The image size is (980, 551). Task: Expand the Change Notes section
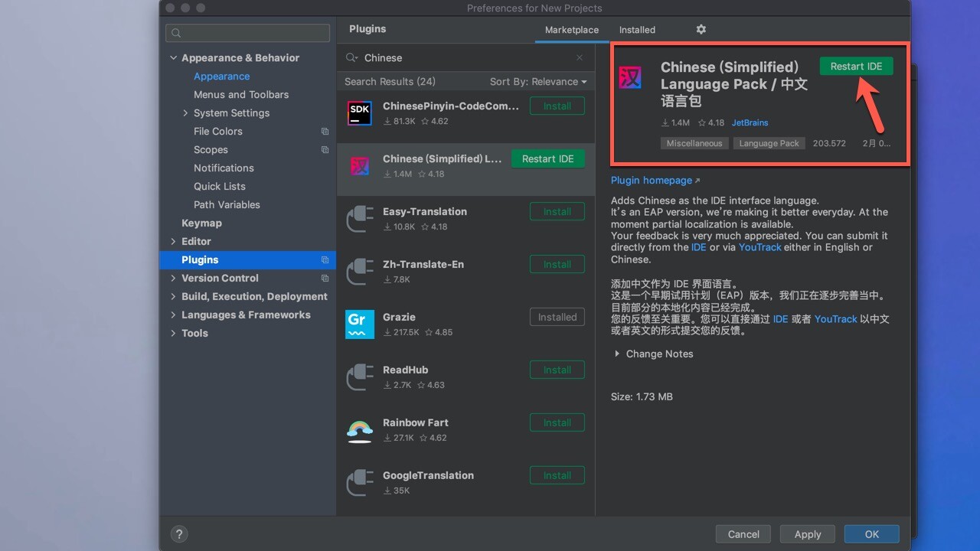617,354
